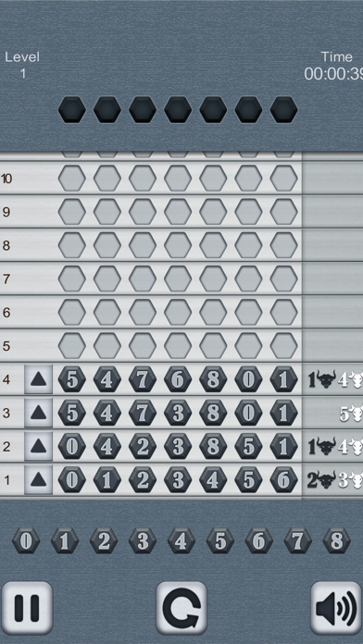Click digit 7 in guess row 4
Image resolution: width=363 pixels, height=644 pixels.
143,379
